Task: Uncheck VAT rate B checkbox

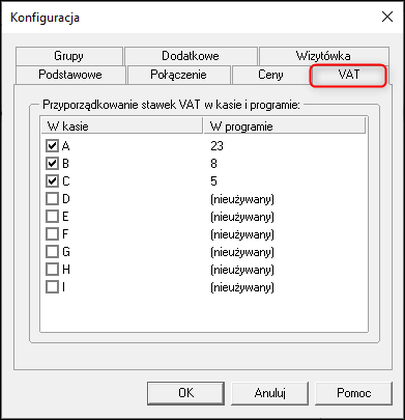Action: point(52,163)
